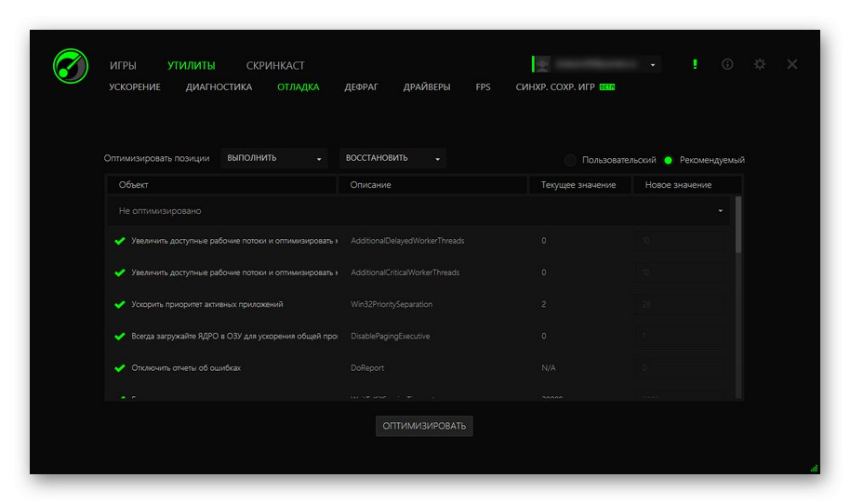Select the Пользовательский radio button
Screen dimensions: 850x504
pos(570,160)
